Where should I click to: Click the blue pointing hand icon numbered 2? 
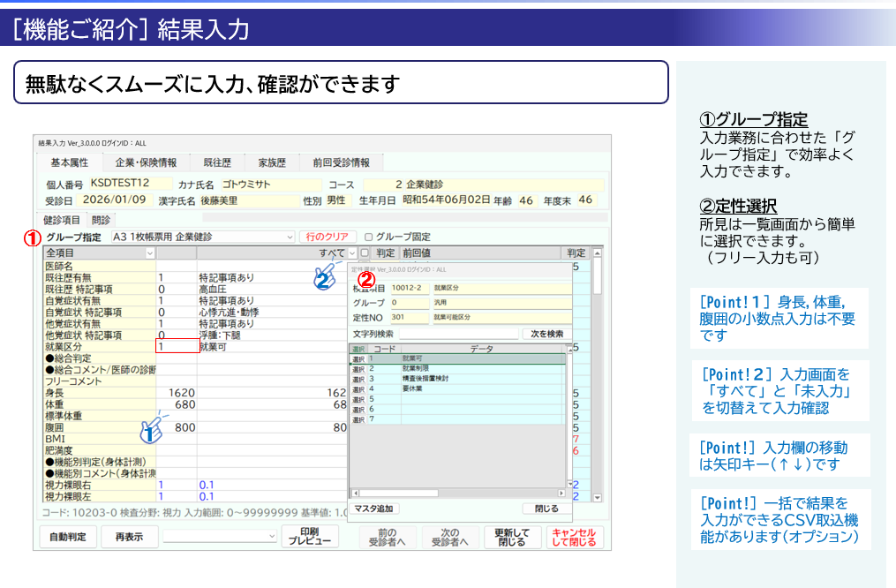click(325, 276)
